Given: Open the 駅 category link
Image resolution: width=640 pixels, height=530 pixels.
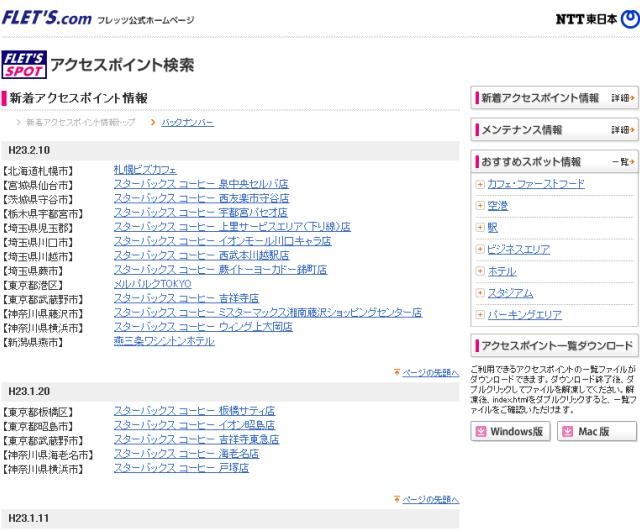Looking at the screenshot, I should coord(493,227).
